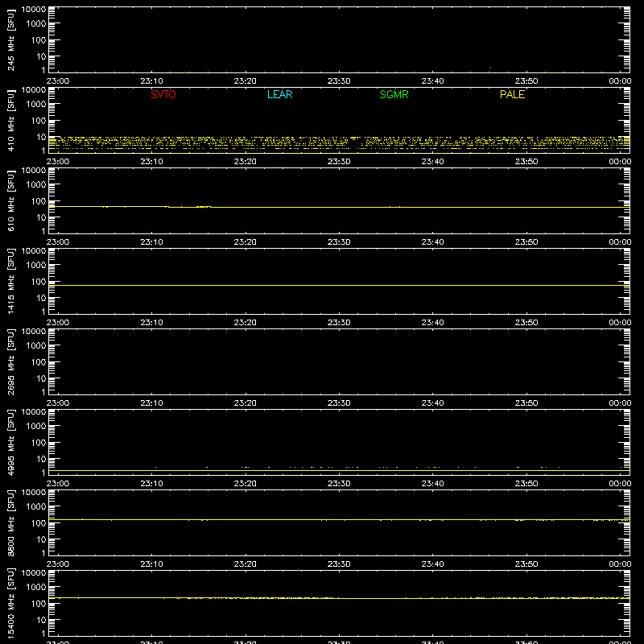Click the 23:50 time label of the 410 MHz plot
Viewport: 644px width, 644px height.
[526, 162]
